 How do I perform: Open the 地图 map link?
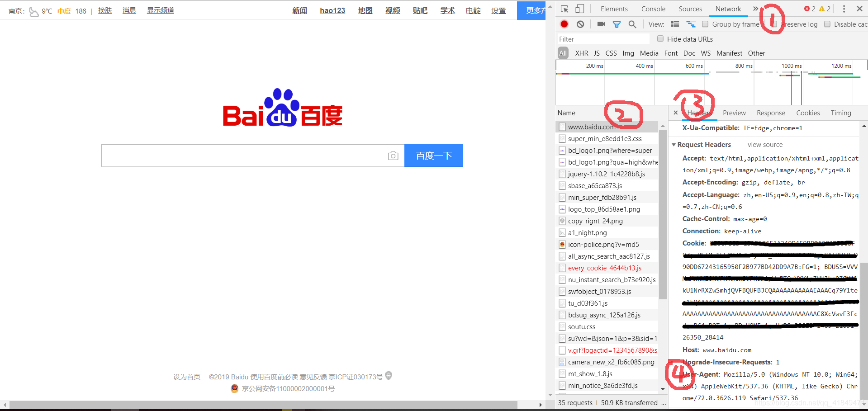click(365, 10)
